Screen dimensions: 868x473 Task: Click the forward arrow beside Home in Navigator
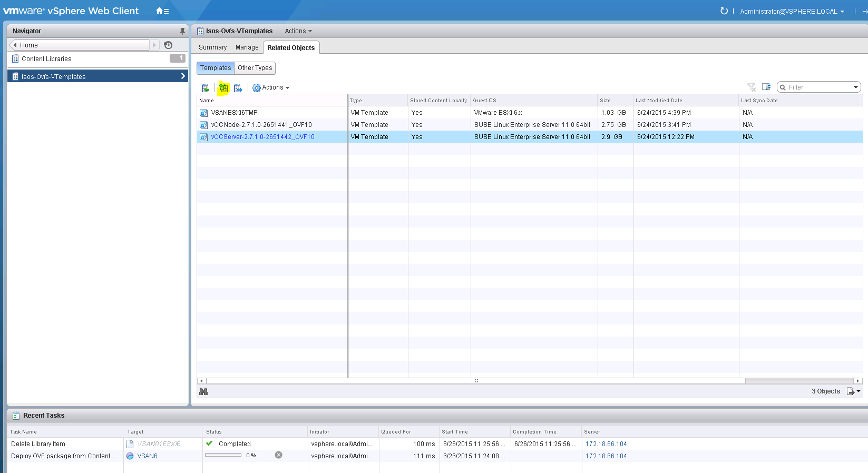tap(154, 45)
